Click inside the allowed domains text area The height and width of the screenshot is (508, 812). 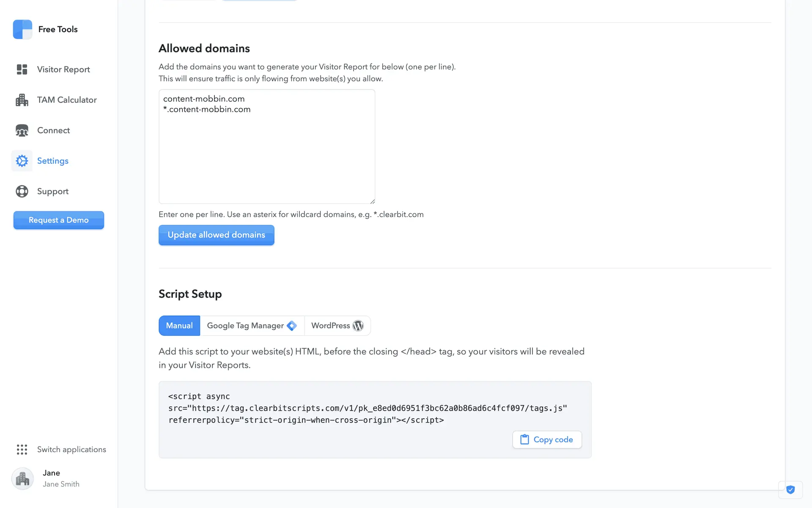point(267,152)
